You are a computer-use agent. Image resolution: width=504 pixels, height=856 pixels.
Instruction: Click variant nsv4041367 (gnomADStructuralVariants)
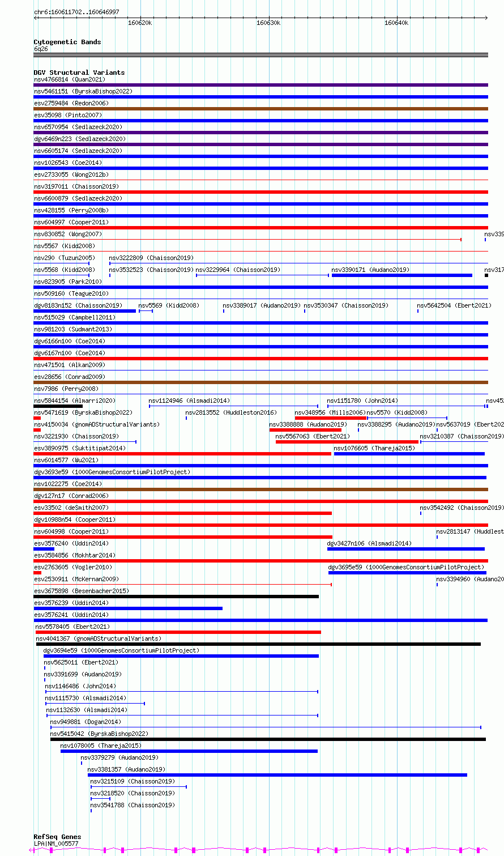99,638
